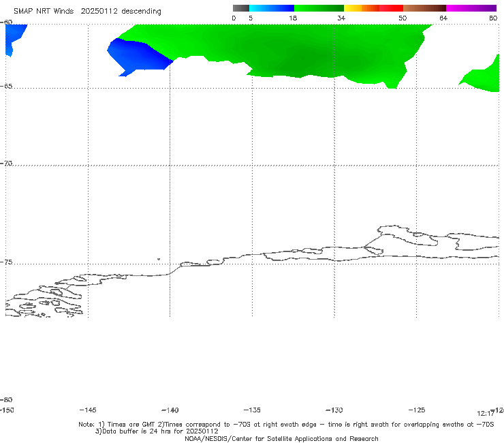Click the 'Times are GMT' note line

[286, 425]
